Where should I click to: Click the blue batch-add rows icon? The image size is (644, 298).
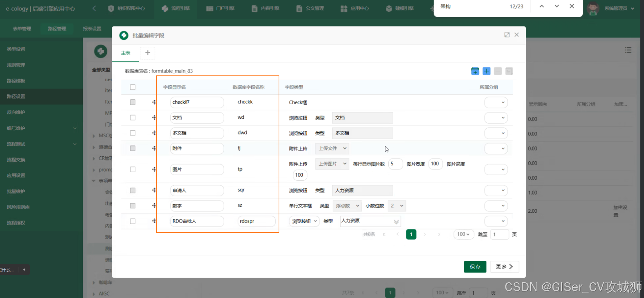point(475,71)
